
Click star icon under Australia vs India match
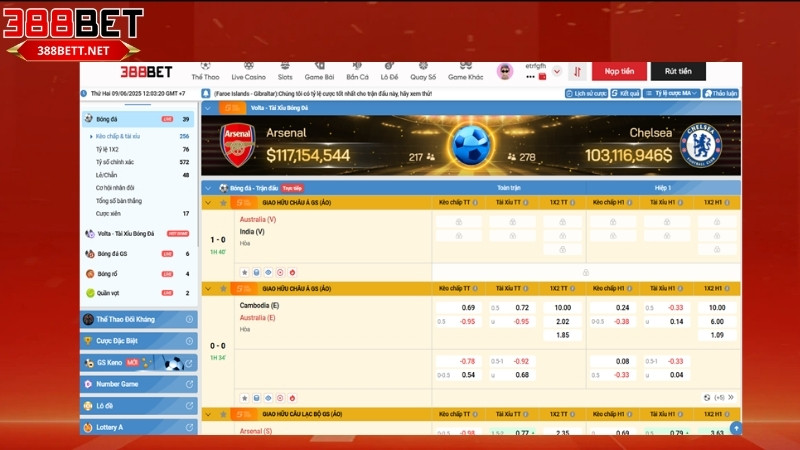(244, 272)
